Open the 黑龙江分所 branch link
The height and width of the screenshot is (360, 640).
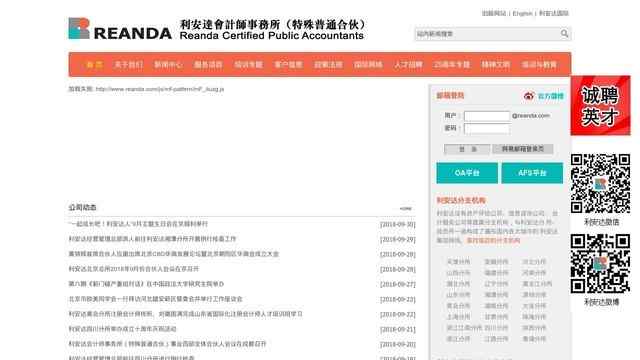[x=537, y=284]
